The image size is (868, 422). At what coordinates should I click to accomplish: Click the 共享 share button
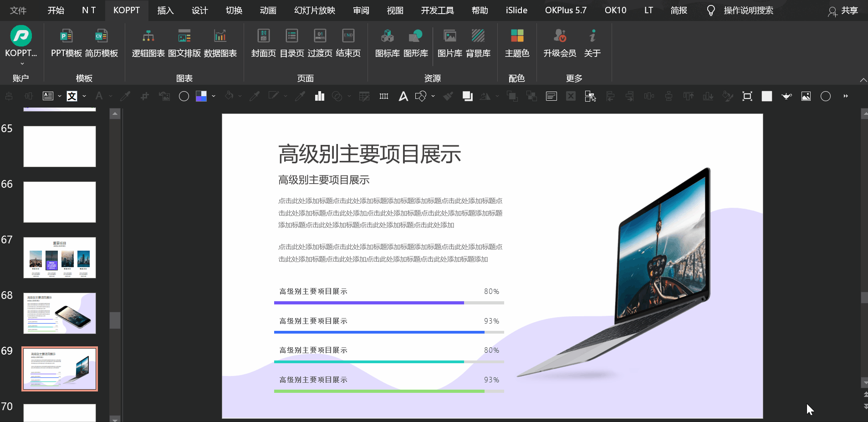843,10
